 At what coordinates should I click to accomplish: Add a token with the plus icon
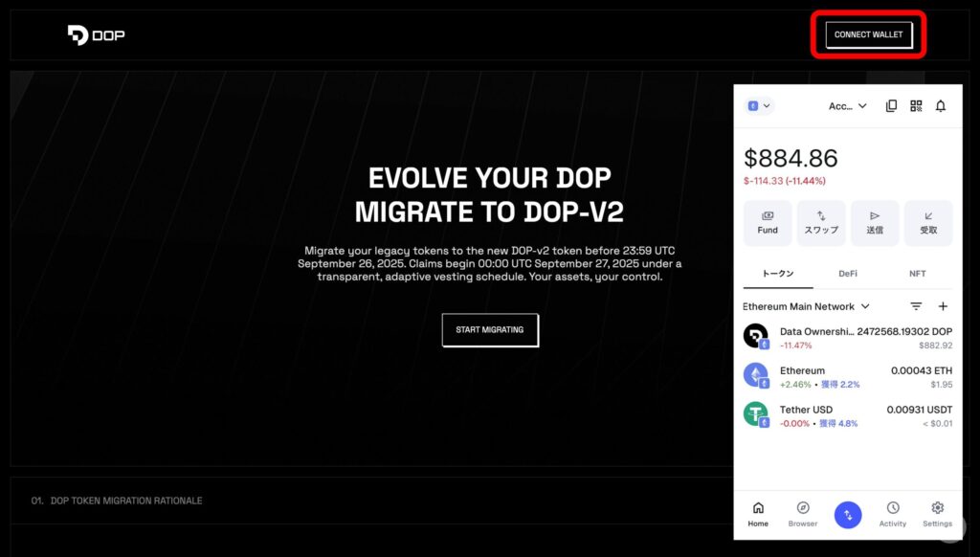pos(943,306)
